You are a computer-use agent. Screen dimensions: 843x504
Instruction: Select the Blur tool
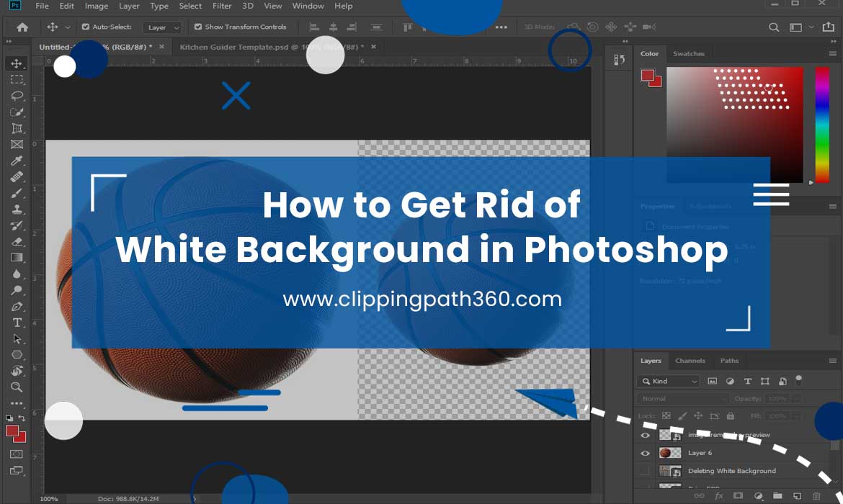click(x=17, y=274)
